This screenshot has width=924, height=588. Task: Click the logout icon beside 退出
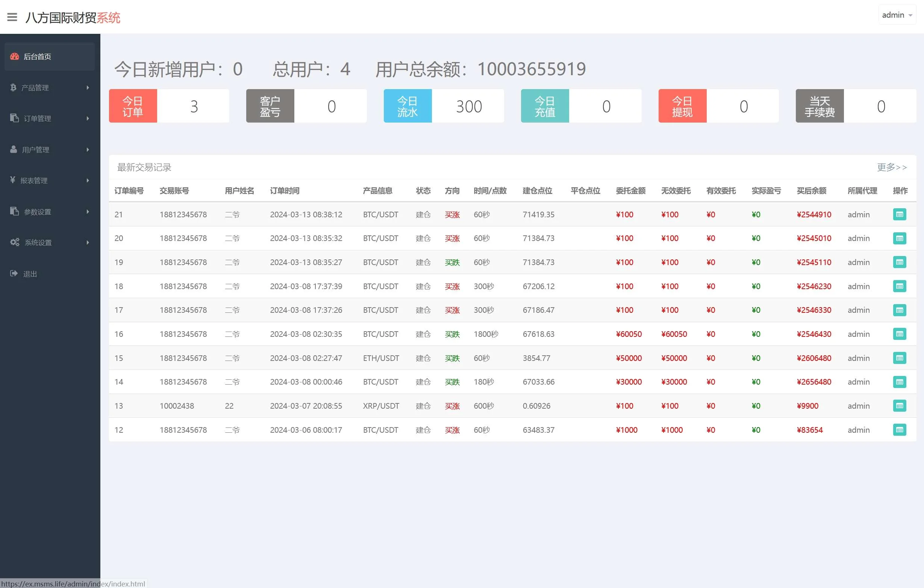(14, 273)
